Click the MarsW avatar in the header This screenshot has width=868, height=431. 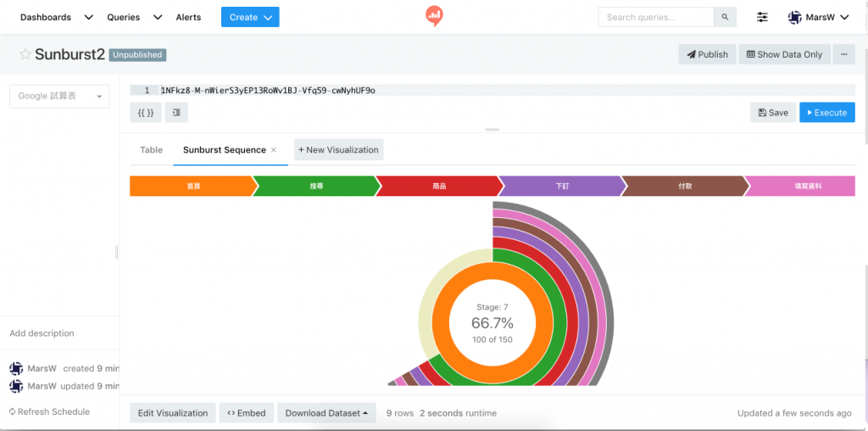coord(794,17)
